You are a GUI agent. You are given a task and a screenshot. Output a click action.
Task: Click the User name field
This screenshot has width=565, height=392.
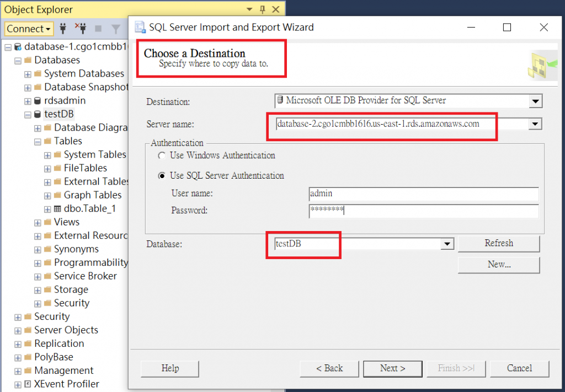pyautogui.click(x=424, y=194)
